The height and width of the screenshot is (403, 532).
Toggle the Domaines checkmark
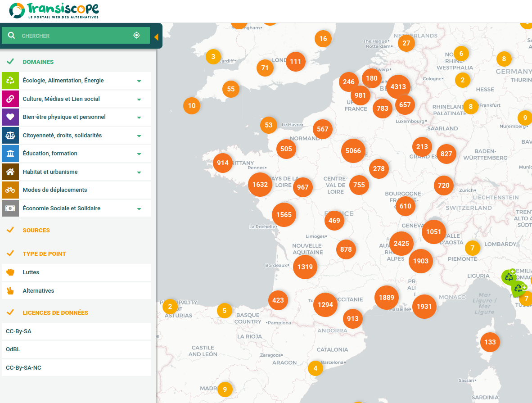tap(10, 62)
